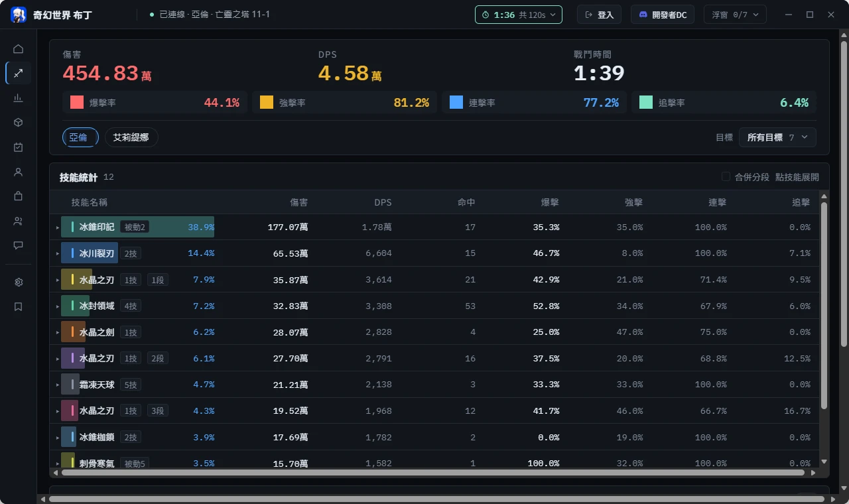Expand the 冰錐印記 skill row arrow
849x504 pixels.
click(x=57, y=227)
